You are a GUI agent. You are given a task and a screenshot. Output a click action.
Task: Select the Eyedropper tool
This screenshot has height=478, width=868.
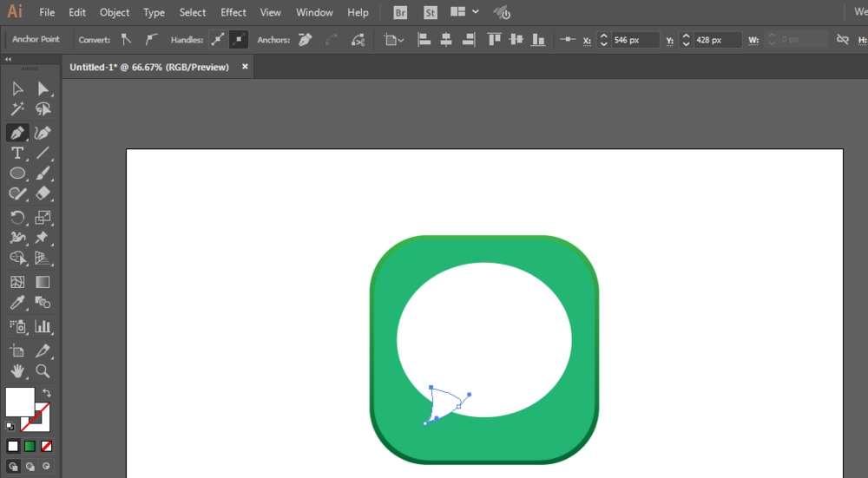(17, 302)
